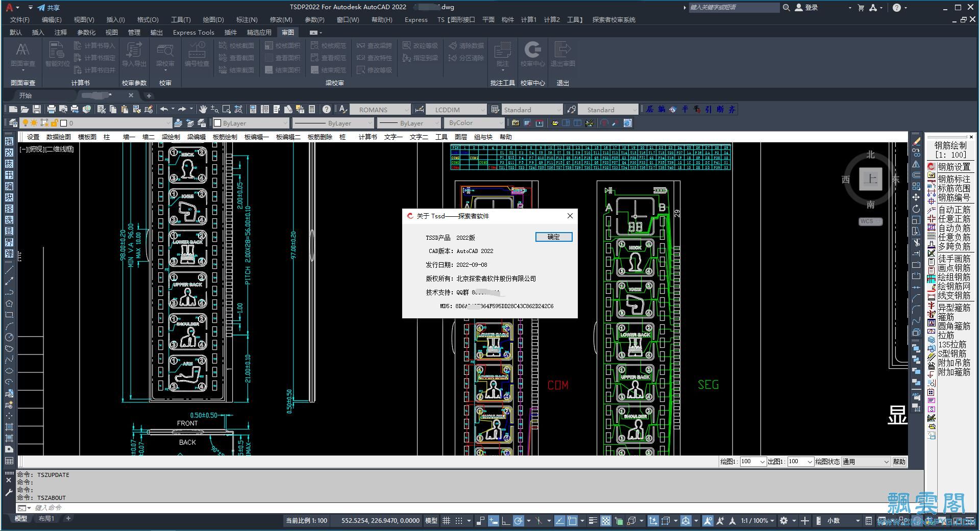Click the 共享 share button

coord(48,8)
